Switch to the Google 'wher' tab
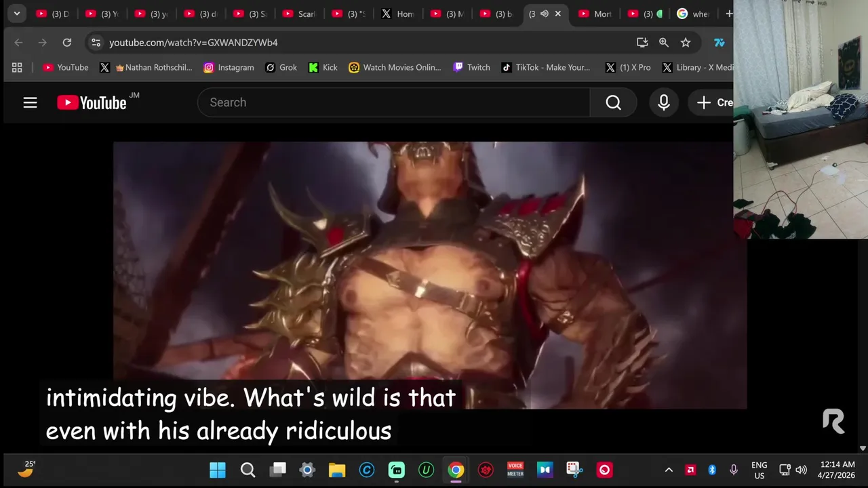 [x=693, y=14]
